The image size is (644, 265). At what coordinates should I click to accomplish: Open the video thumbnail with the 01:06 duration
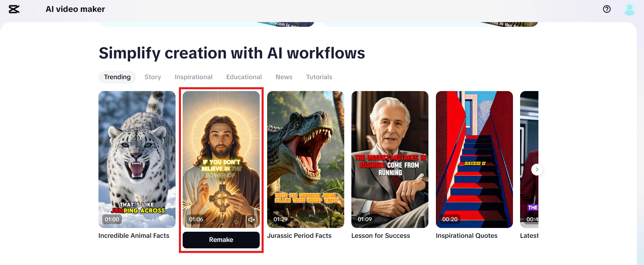pyautogui.click(x=221, y=159)
